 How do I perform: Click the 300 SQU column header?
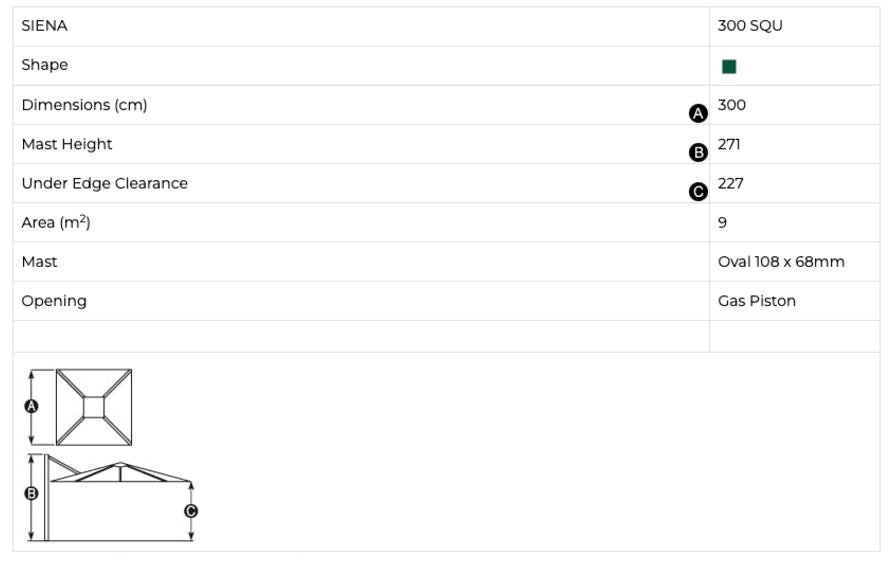pos(750,26)
